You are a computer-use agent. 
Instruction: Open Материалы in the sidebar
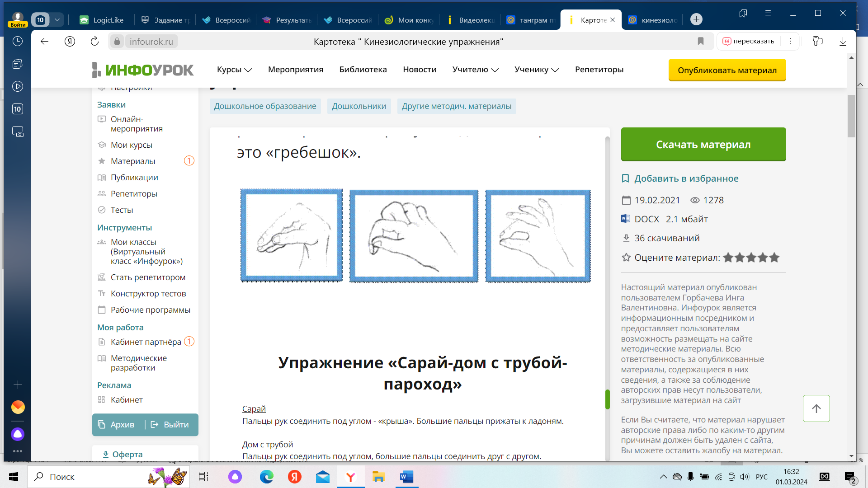[x=133, y=161]
